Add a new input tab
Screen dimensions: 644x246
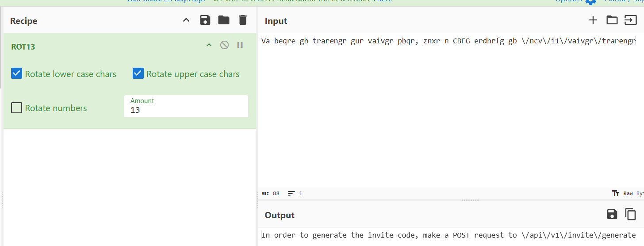point(593,20)
